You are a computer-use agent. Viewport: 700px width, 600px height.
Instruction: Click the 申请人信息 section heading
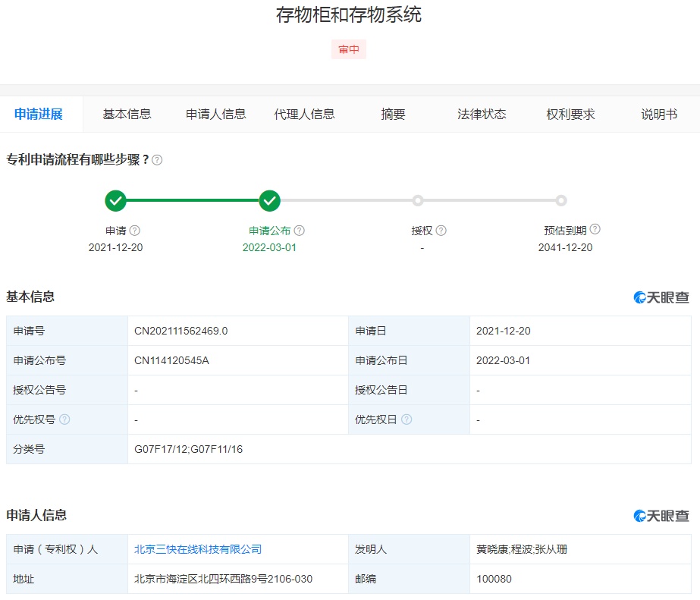click(x=36, y=515)
